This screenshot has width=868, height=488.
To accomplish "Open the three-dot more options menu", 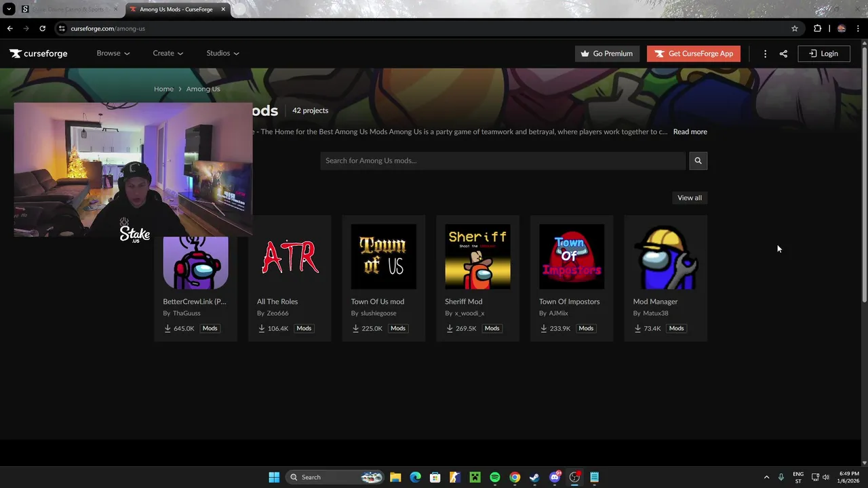I will pyautogui.click(x=765, y=54).
